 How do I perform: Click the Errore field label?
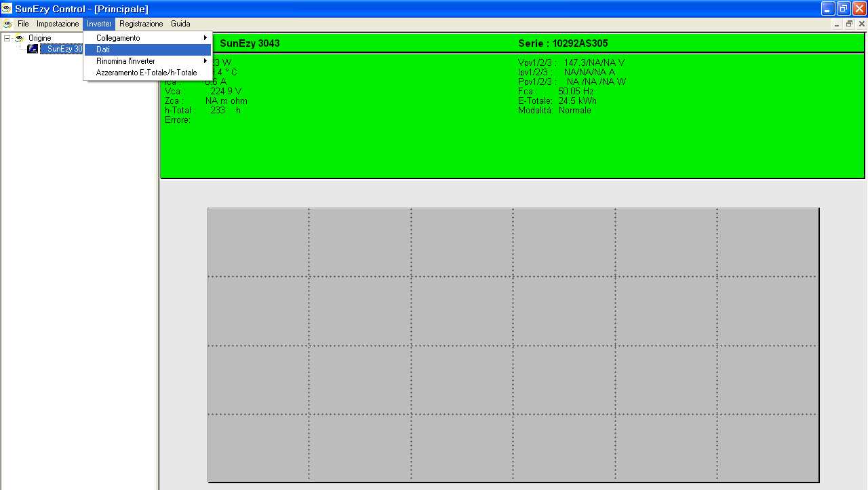tap(178, 119)
